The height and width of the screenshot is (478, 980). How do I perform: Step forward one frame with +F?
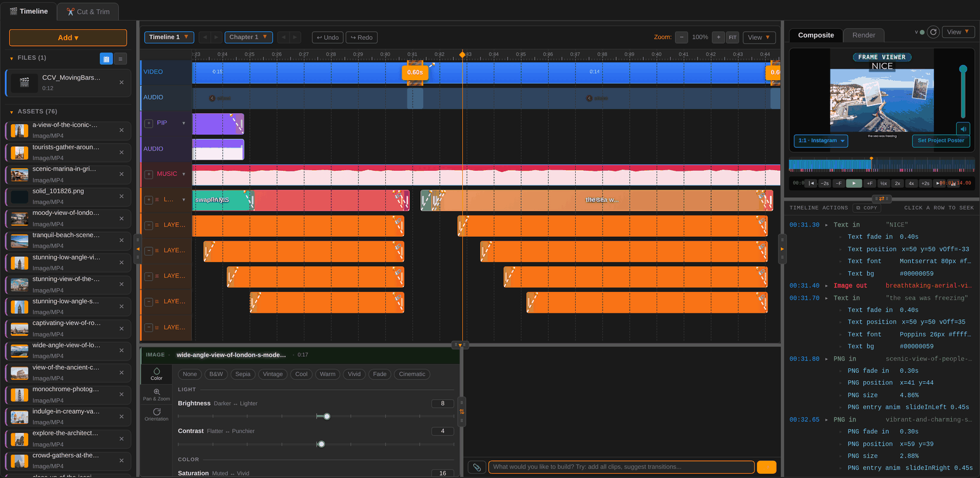[869, 183]
